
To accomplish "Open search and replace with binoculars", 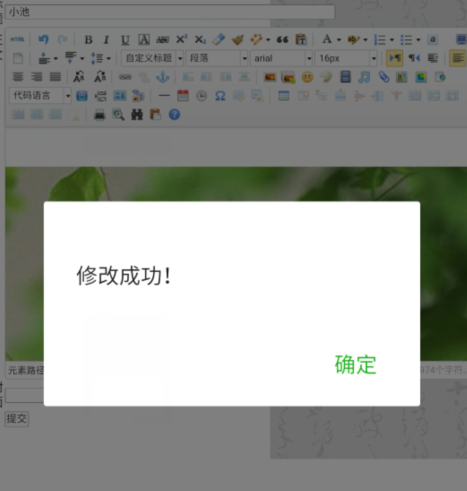I will click(137, 115).
